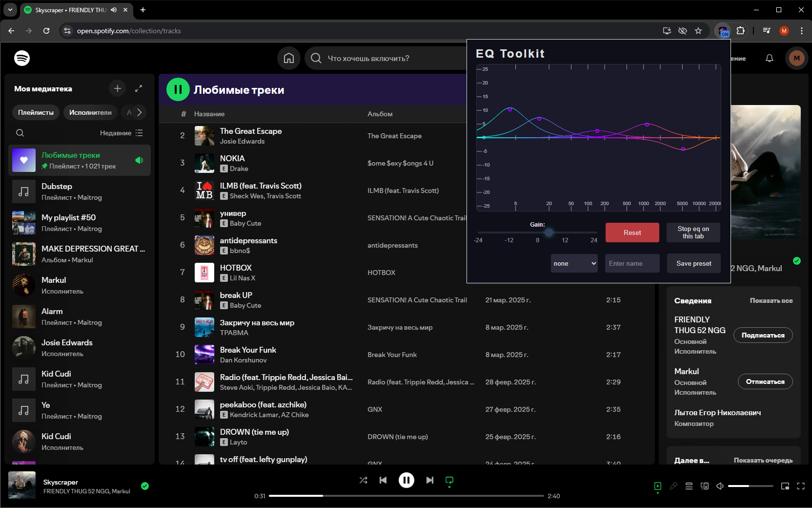This screenshot has width=812, height=508.
Task: Open a new browser tab
Action: pos(143,10)
